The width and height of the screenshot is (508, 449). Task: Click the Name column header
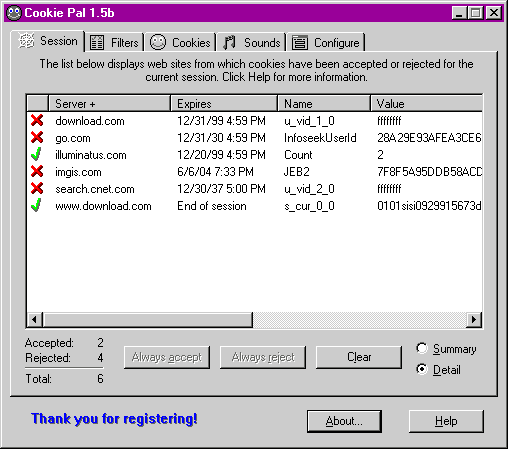click(x=324, y=103)
